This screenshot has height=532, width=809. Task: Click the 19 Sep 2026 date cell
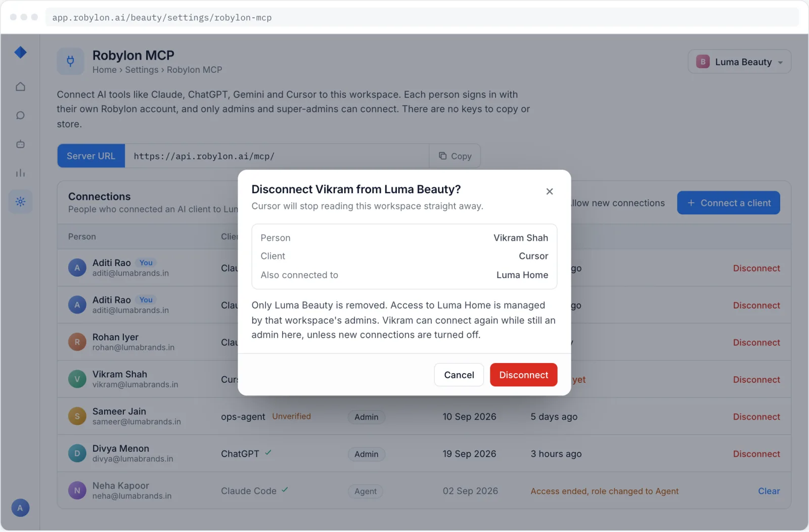click(x=469, y=454)
